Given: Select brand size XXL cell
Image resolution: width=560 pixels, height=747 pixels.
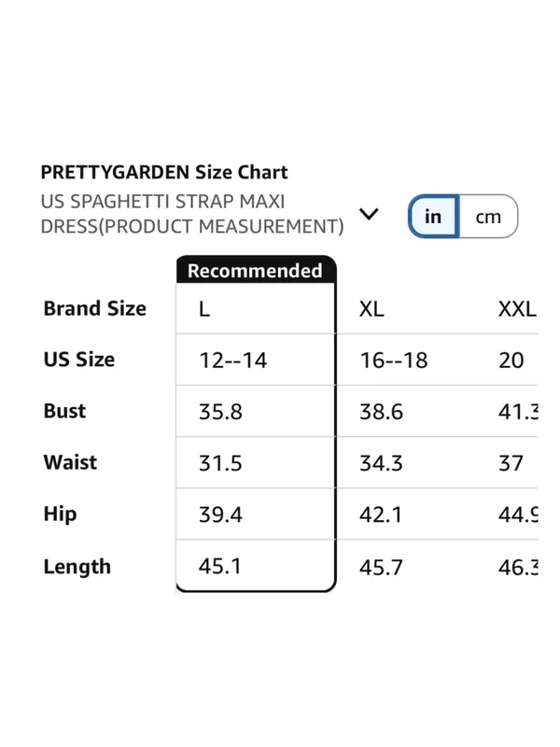Looking at the screenshot, I should [517, 309].
